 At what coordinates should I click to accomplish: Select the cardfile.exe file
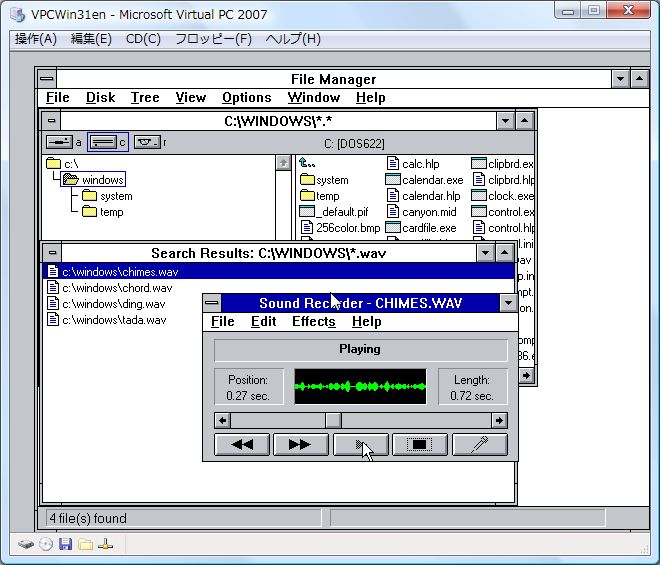[x=421, y=228]
